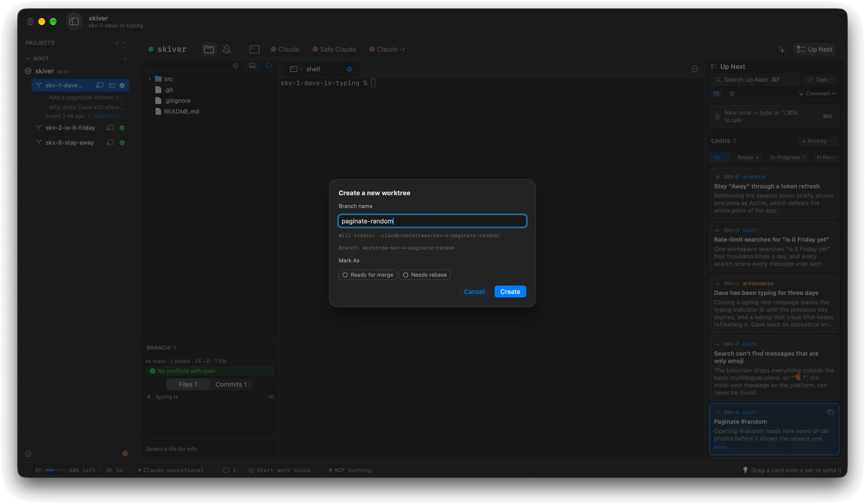Click Start work block in the status bar
This screenshot has width=865, height=504.
[279, 470]
